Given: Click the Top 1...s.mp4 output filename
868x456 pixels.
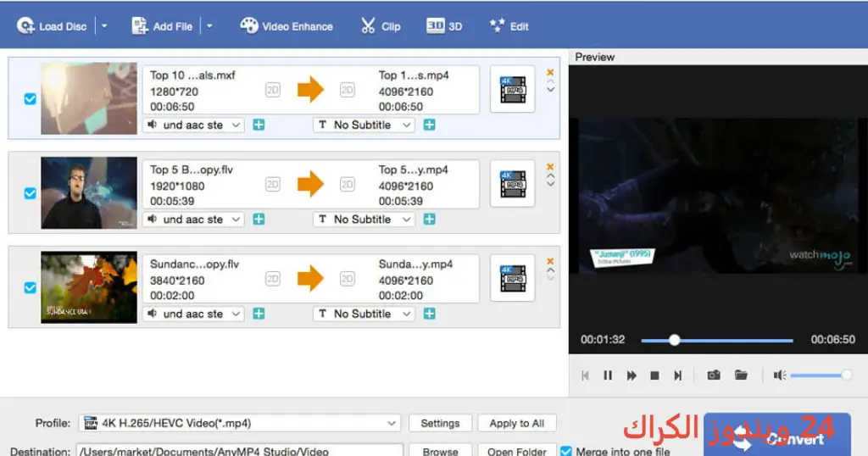Looking at the screenshot, I should (414, 75).
